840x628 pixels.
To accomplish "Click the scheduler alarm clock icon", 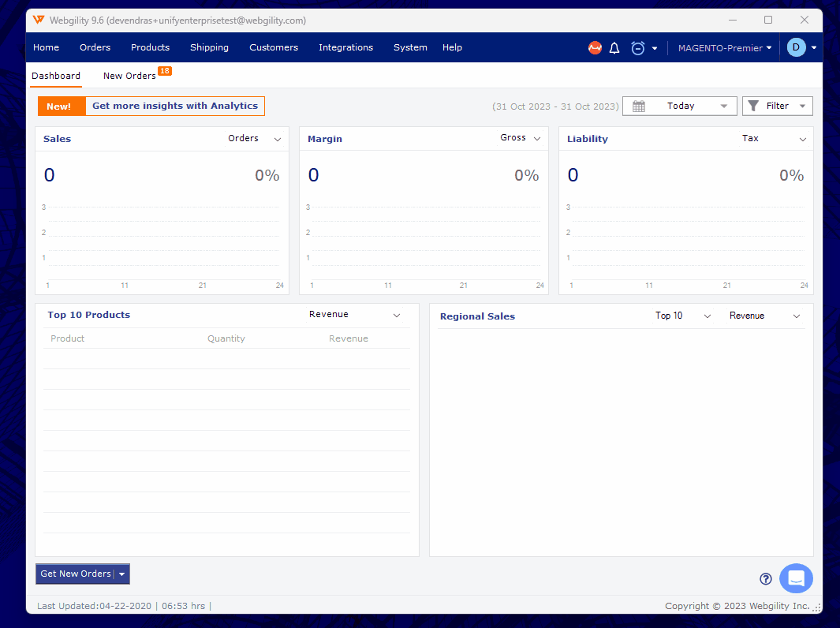I will click(638, 48).
